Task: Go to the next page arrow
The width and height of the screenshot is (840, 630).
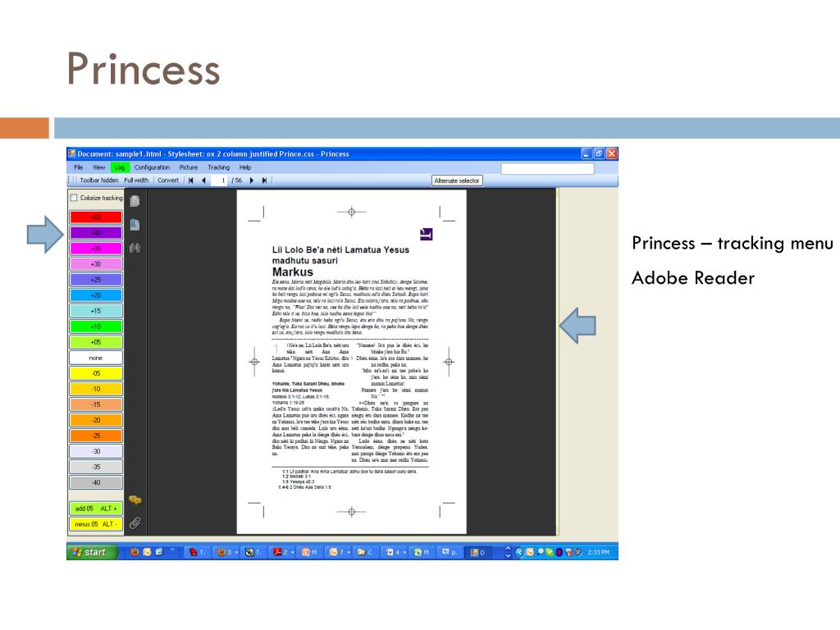Action: (251, 180)
